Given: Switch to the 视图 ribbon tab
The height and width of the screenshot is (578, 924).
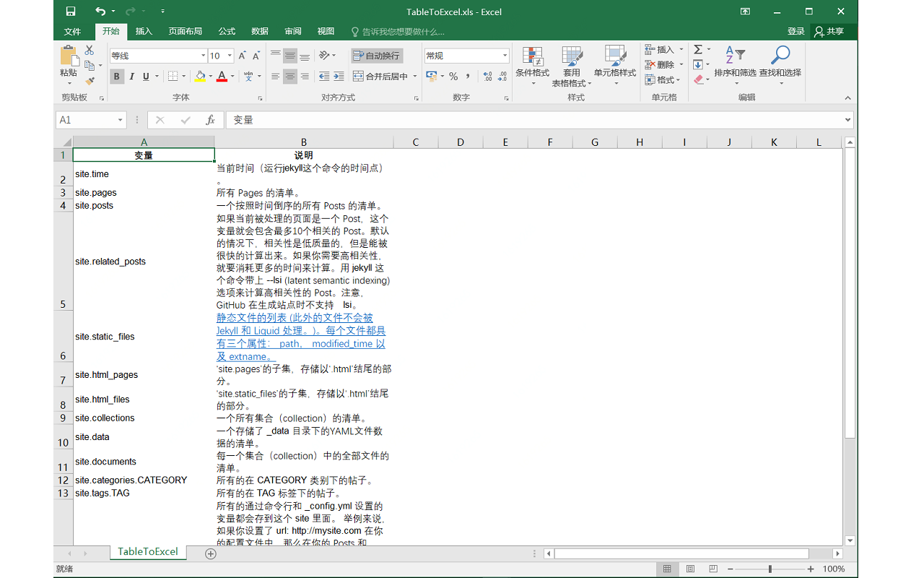Looking at the screenshot, I should (x=326, y=31).
